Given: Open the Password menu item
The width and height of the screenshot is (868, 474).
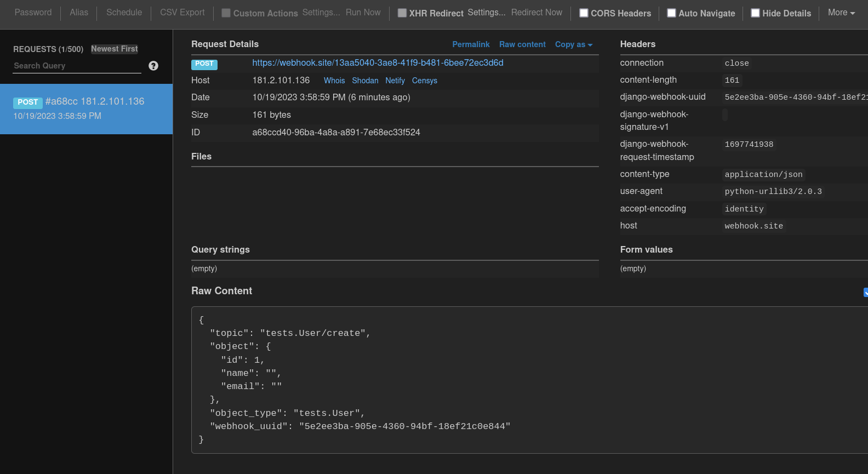Looking at the screenshot, I should 33,13.
